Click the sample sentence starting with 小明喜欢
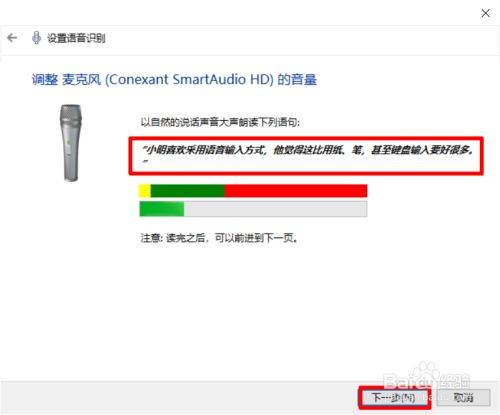Image resolution: width=500 pixels, height=415 pixels. (x=307, y=150)
